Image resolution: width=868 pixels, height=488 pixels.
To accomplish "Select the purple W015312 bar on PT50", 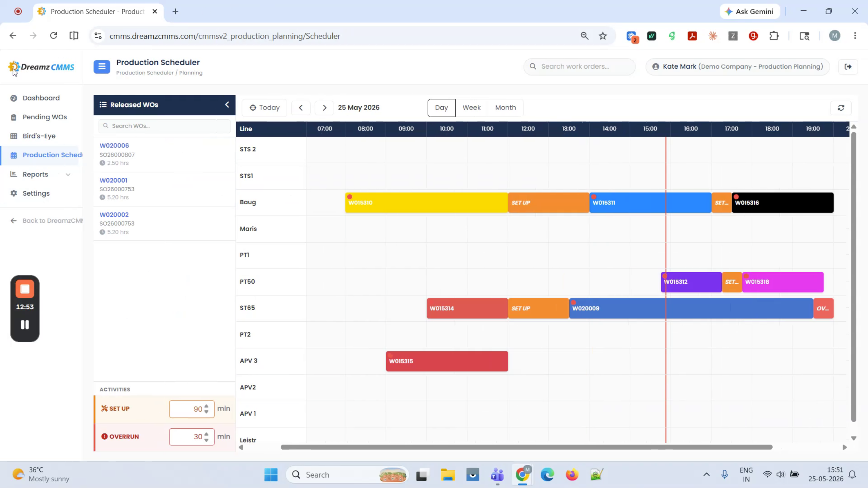I will point(691,282).
